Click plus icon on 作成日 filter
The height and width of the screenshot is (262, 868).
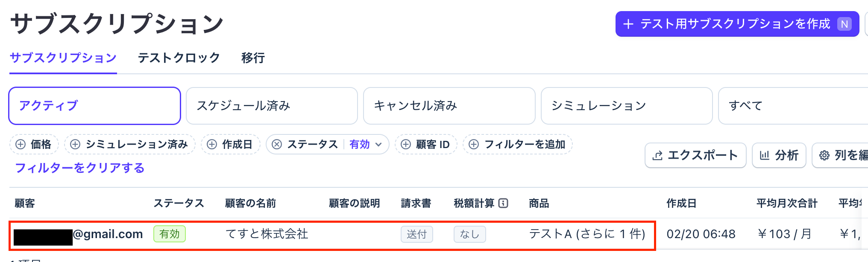(212, 144)
